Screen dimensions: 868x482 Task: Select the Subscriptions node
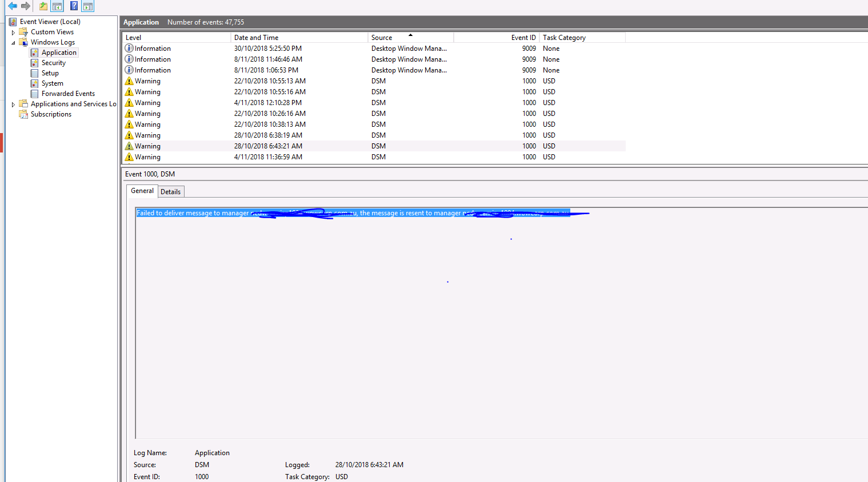(x=51, y=114)
